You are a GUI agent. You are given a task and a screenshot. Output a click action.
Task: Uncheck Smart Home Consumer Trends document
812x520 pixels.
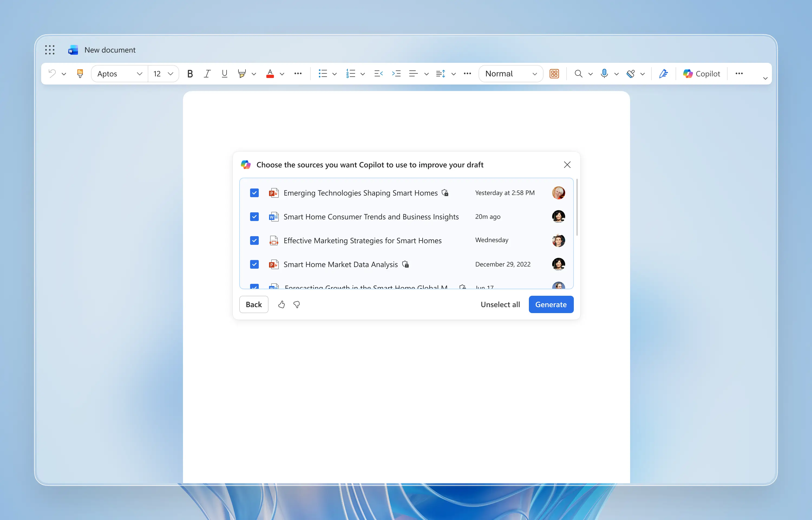click(x=254, y=217)
